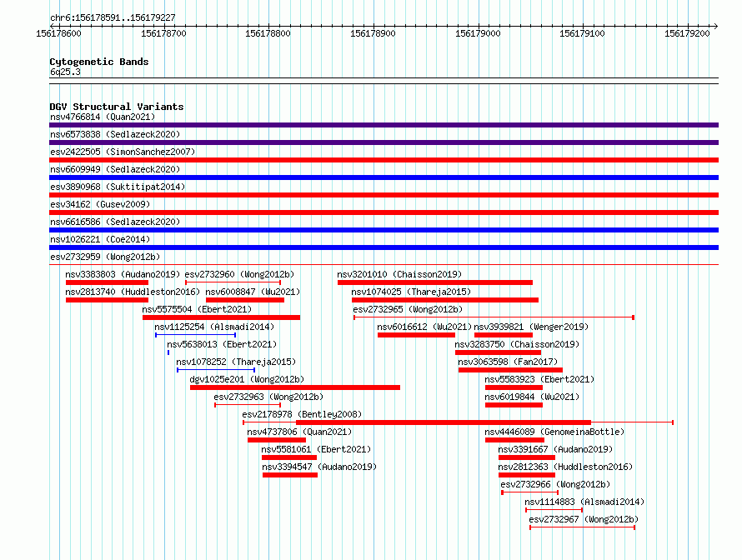This screenshot has width=742, height=560.
Task: Click esv2732966 (Wong2012b) label
Action: 555,484
